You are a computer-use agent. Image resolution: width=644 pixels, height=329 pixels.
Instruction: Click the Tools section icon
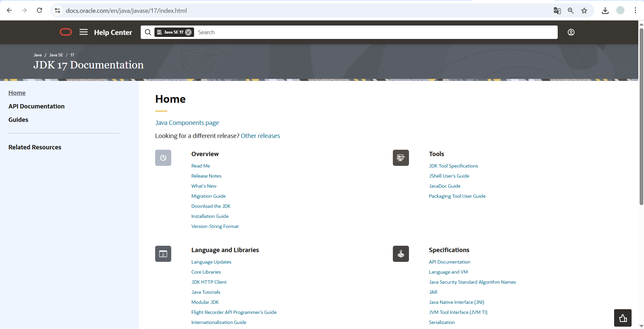pyautogui.click(x=401, y=158)
